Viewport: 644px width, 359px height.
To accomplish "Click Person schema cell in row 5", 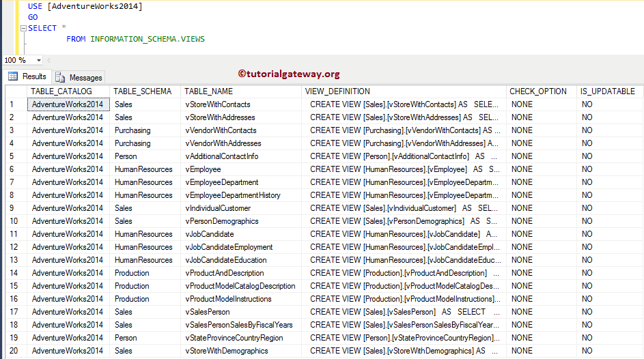I will (145, 156).
